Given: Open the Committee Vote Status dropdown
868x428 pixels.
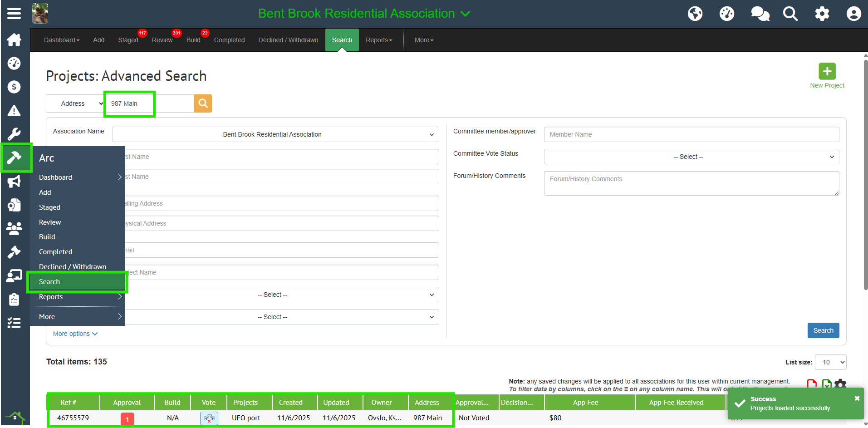Looking at the screenshot, I should 691,157.
